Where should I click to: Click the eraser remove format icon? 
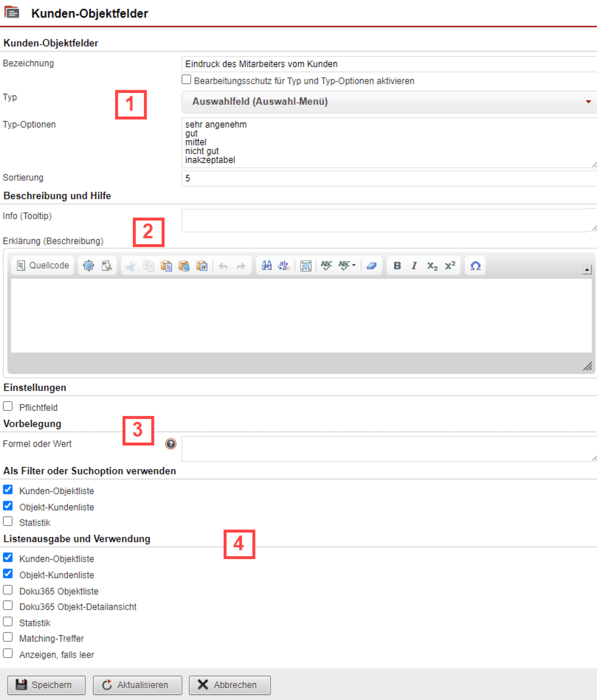(x=371, y=266)
